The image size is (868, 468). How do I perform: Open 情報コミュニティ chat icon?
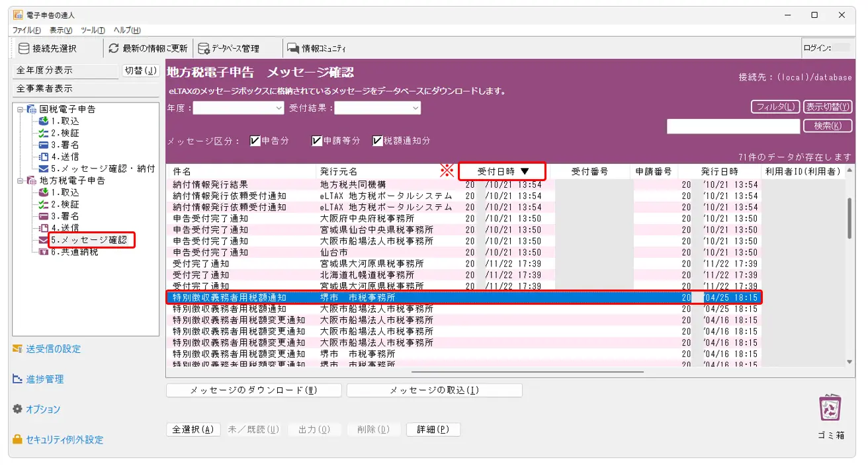292,48
